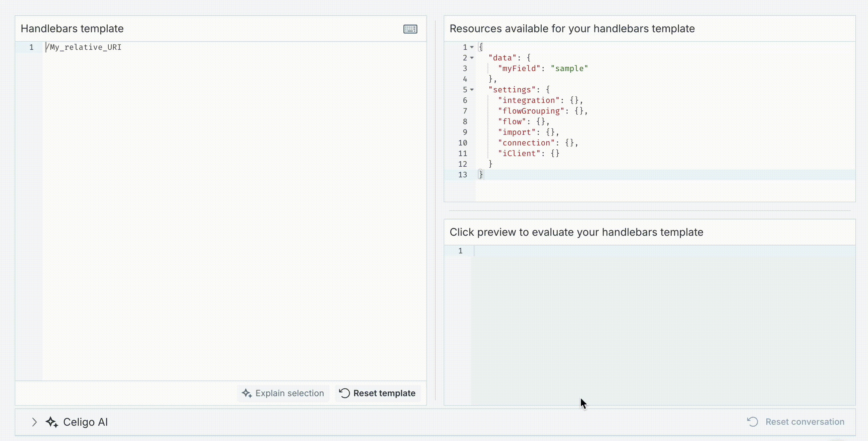Click the "settings" key text
Image resolution: width=868 pixels, height=441 pixels.
click(512, 90)
